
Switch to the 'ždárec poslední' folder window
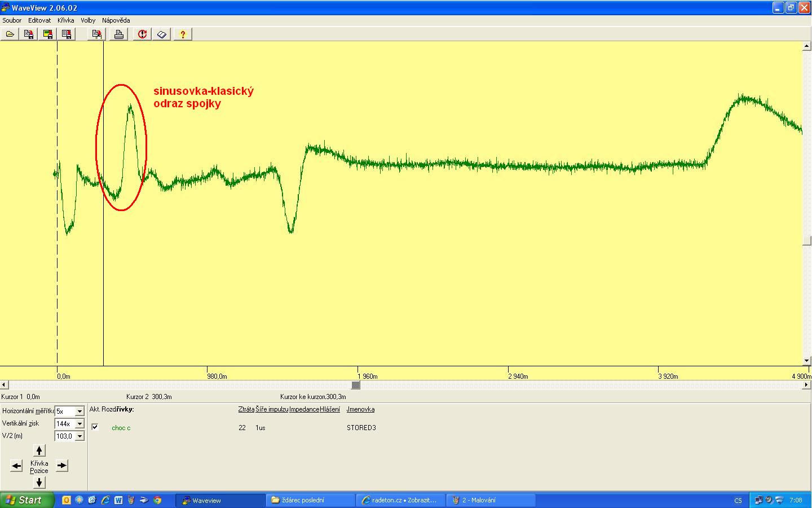(311, 500)
